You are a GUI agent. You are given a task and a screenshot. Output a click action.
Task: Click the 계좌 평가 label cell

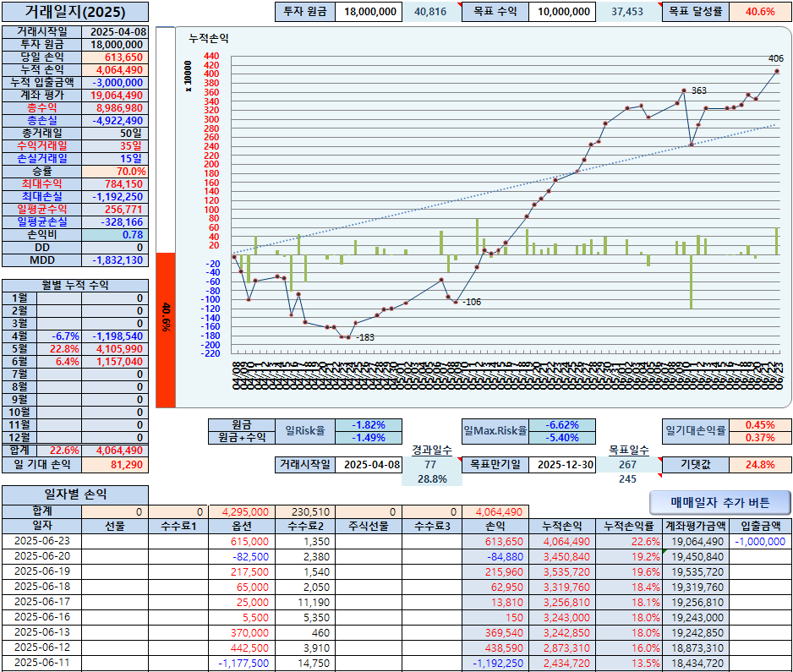pyautogui.click(x=42, y=95)
